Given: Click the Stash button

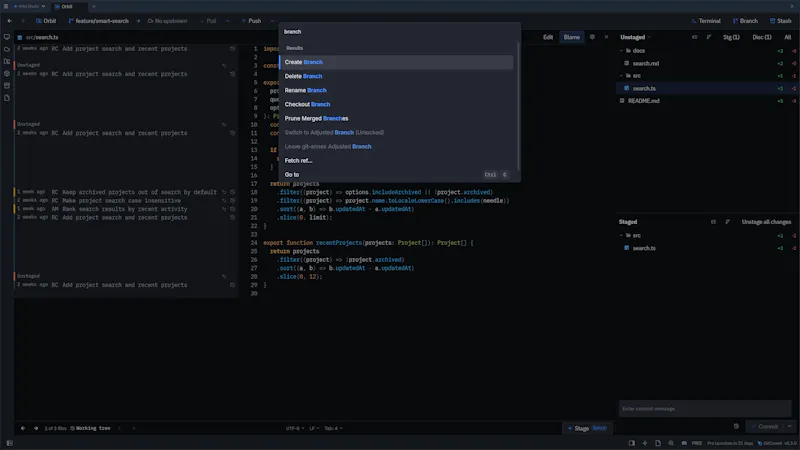Looking at the screenshot, I should pos(781,21).
